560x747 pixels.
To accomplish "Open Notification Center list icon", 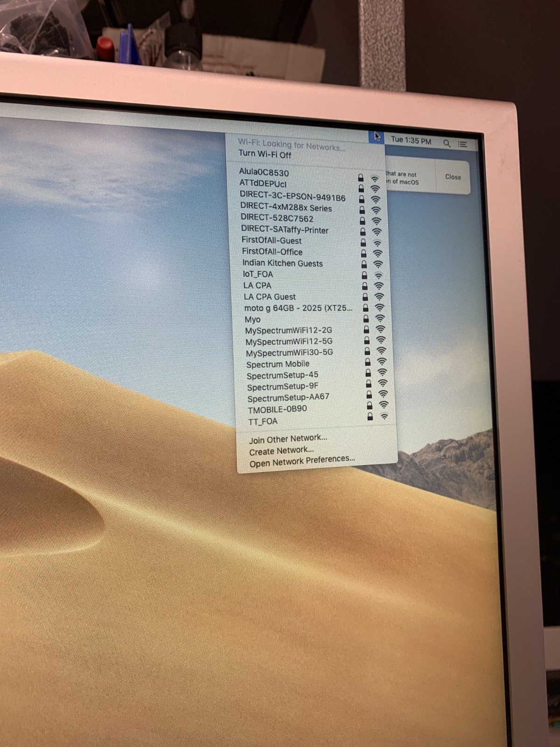I will [x=462, y=144].
